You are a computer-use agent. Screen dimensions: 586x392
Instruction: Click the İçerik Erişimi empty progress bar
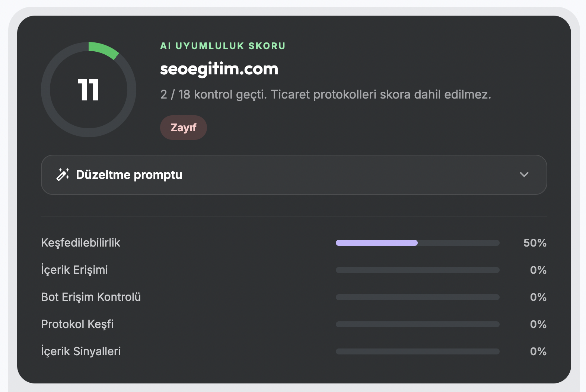[x=418, y=270]
